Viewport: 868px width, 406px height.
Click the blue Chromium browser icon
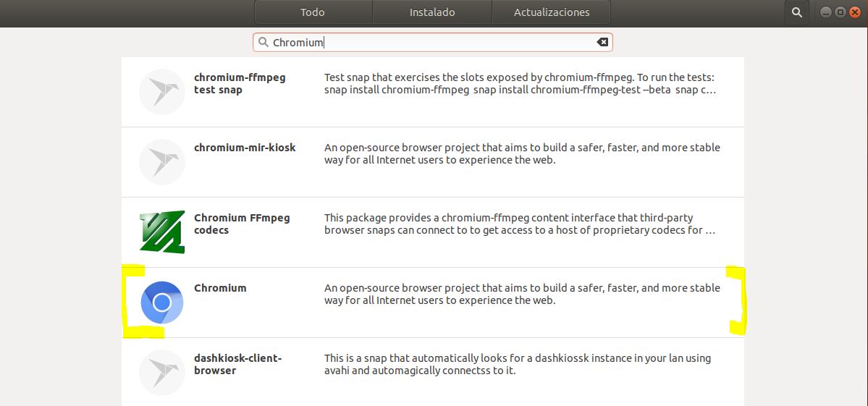[x=161, y=303]
